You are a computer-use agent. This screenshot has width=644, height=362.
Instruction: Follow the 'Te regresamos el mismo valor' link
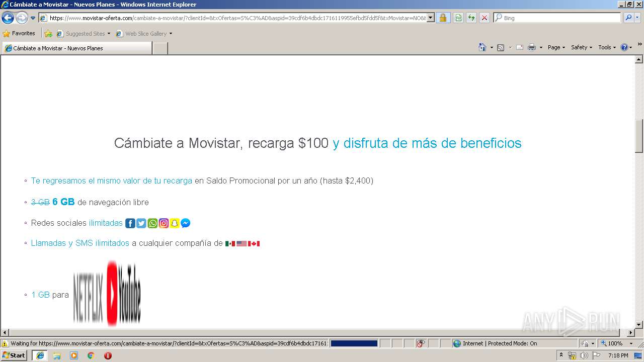[112, 180]
